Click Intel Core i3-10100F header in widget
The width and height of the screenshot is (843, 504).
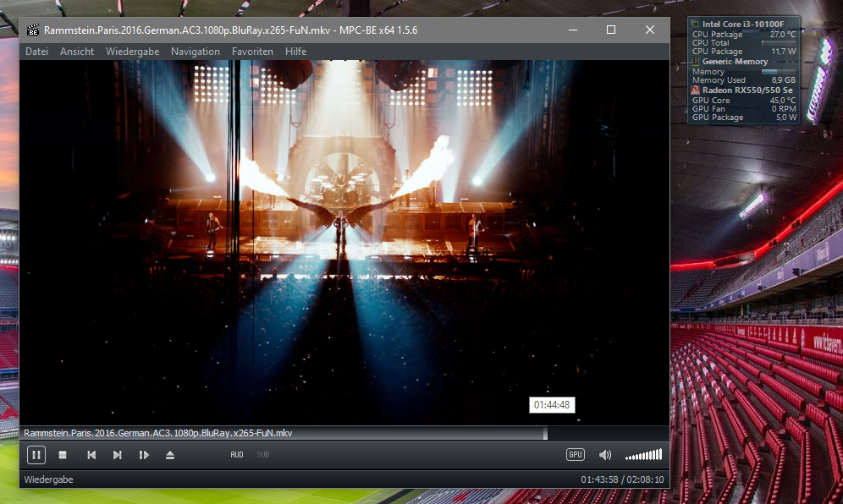[743, 25]
